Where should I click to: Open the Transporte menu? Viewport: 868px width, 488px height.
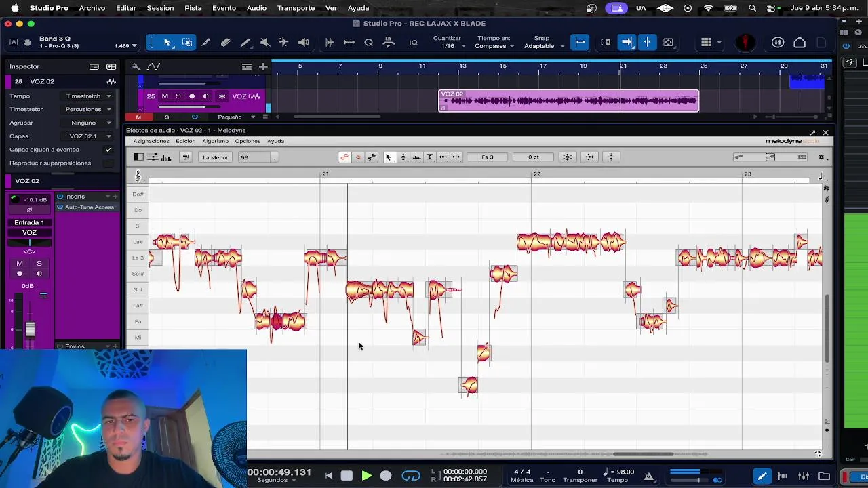[x=296, y=8]
